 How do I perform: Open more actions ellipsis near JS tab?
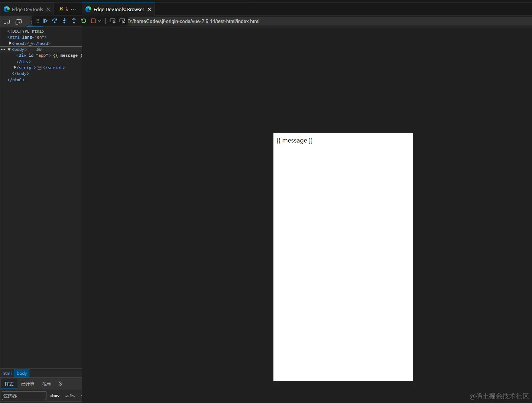click(x=73, y=9)
